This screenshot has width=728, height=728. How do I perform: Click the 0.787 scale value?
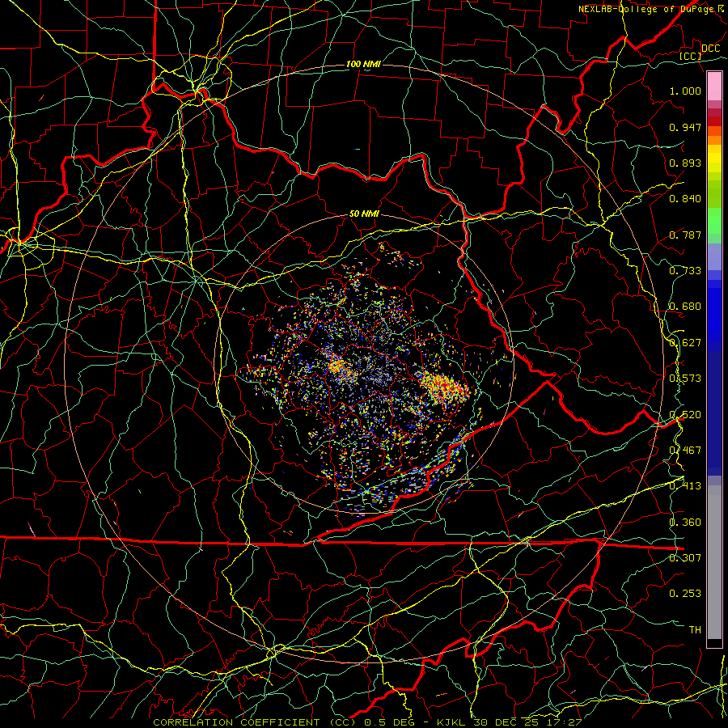coord(685,235)
